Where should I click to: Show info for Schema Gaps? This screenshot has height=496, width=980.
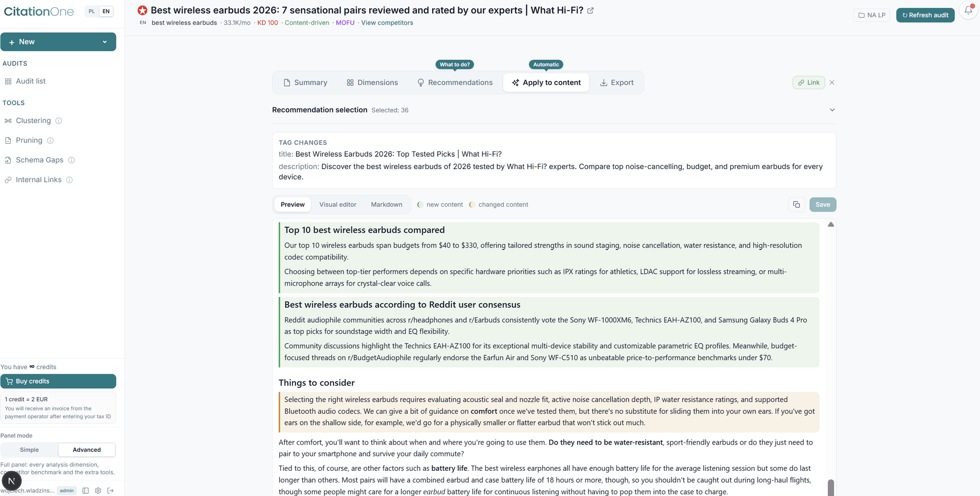[x=72, y=160]
